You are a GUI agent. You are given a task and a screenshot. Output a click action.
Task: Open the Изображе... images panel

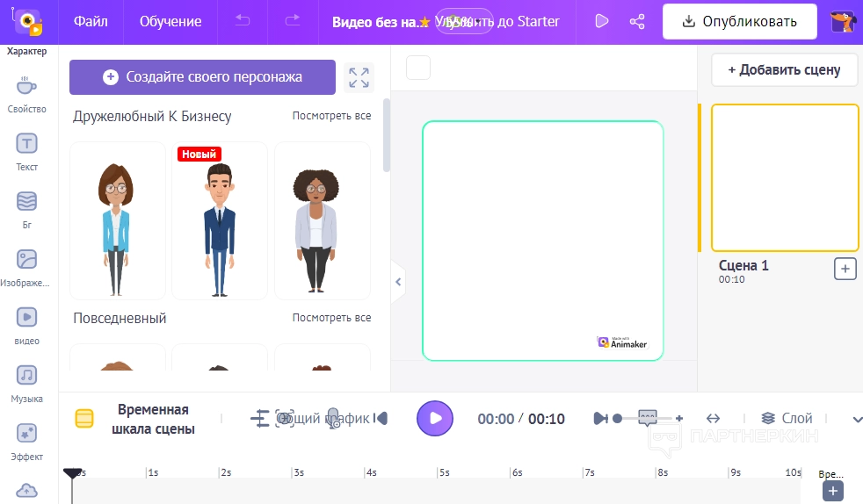[x=25, y=268]
